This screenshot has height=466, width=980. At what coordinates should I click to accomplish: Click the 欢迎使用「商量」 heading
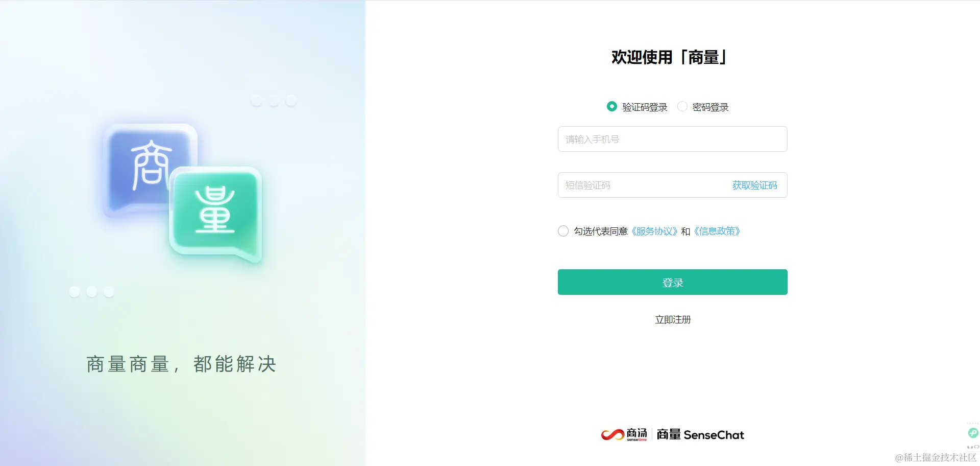tap(670, 57)
